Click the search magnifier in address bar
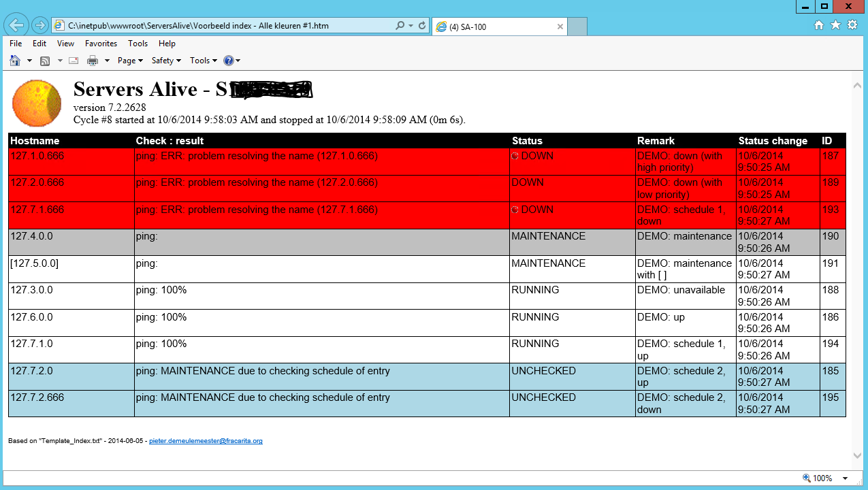Screen dimensions: 868x490 400,26
